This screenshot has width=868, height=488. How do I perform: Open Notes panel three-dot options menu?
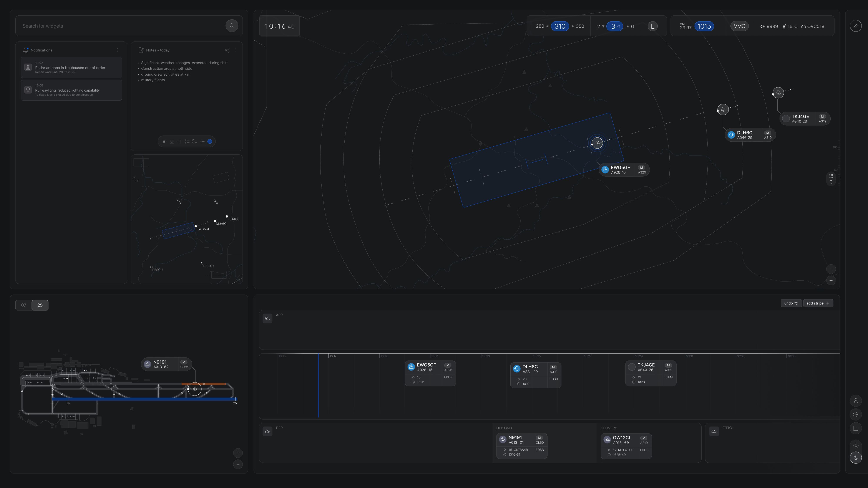(x=235, y=50)
